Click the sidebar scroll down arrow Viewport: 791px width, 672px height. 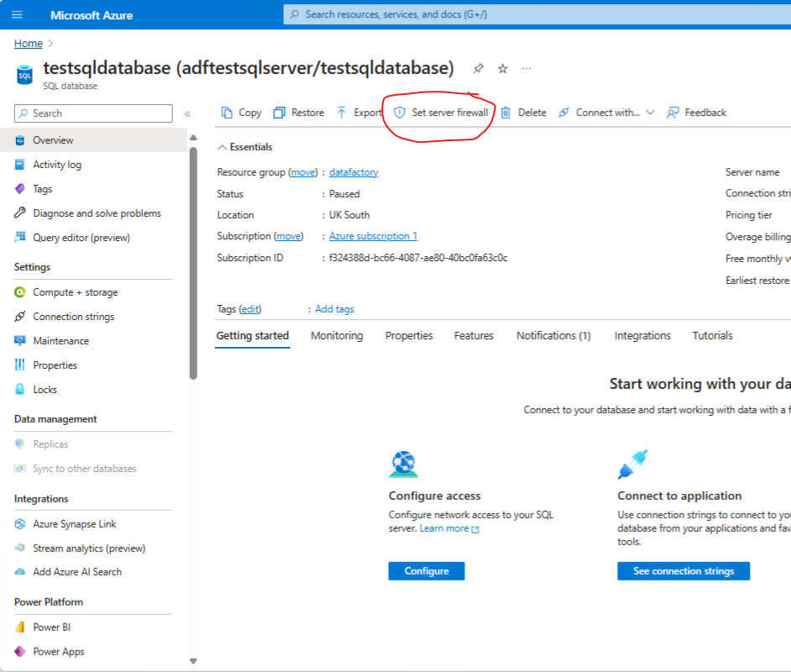point(193,661)
